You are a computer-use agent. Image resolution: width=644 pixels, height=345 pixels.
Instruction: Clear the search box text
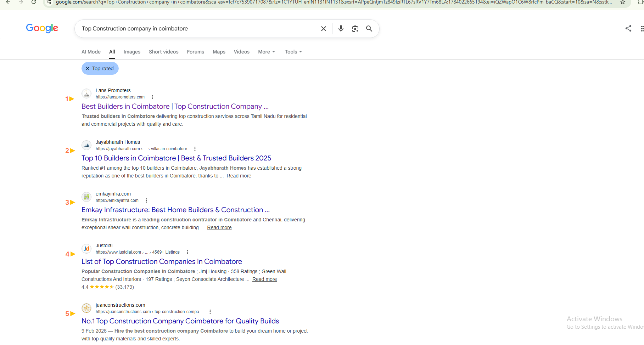(x=324, y=29)
